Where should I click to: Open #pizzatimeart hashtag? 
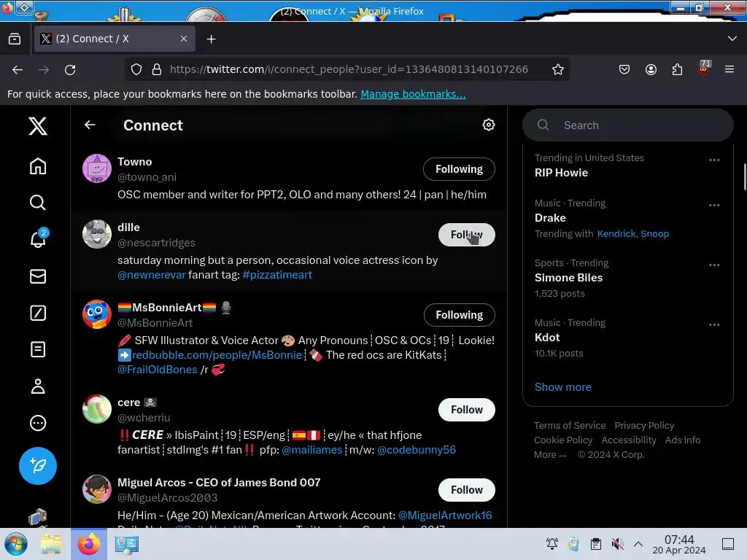pos(276,275)
